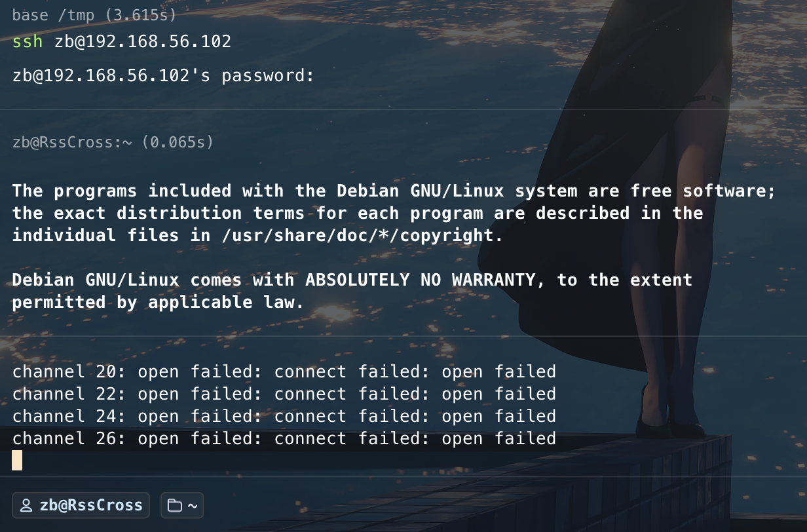
Task: Select the channel 22 open failed line
Action: 284,394
